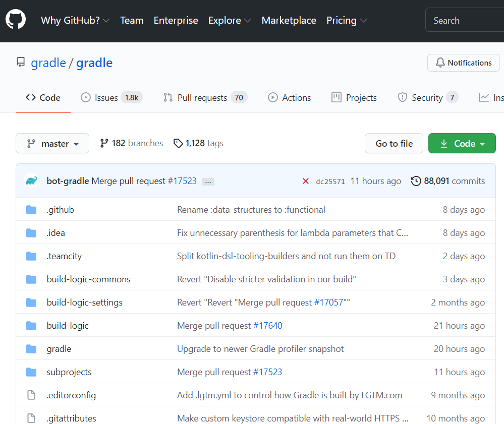This screenshot has height=424, width=504.
Task: Expand the Pricing menu
Action: pos(347,20)
